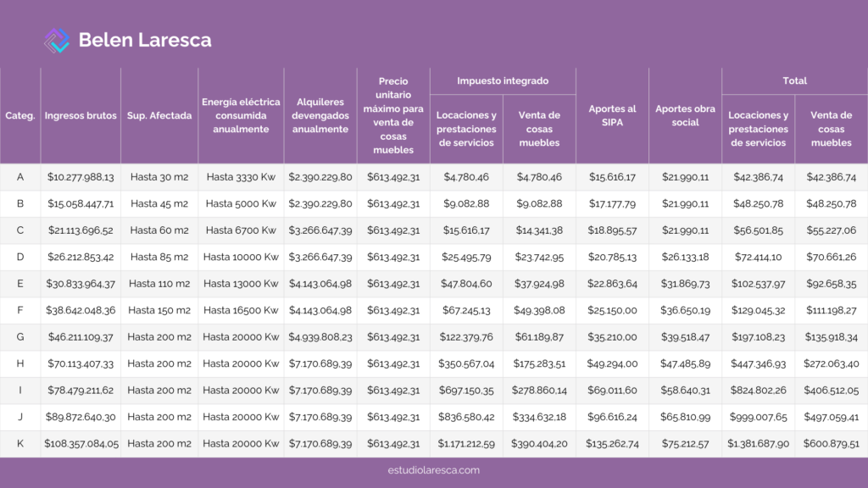Select the Energía eléctrica consumida anualmente header
Viewport: 868px width, 488px height.
pos(241,115)
